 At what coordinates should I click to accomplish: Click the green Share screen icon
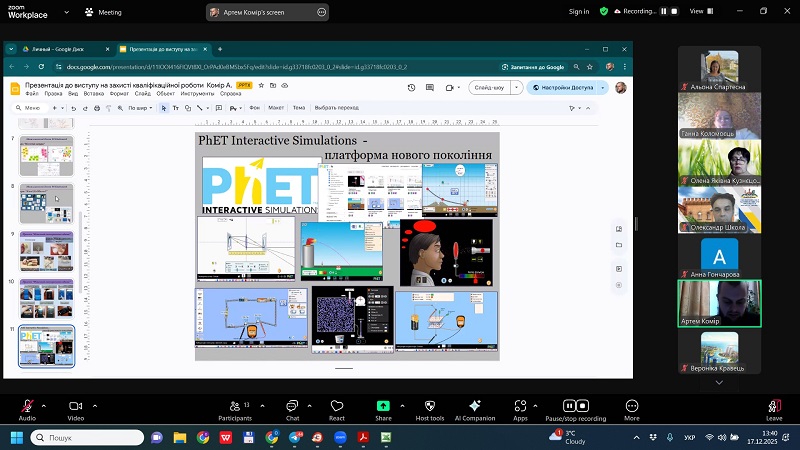point(383,405)
